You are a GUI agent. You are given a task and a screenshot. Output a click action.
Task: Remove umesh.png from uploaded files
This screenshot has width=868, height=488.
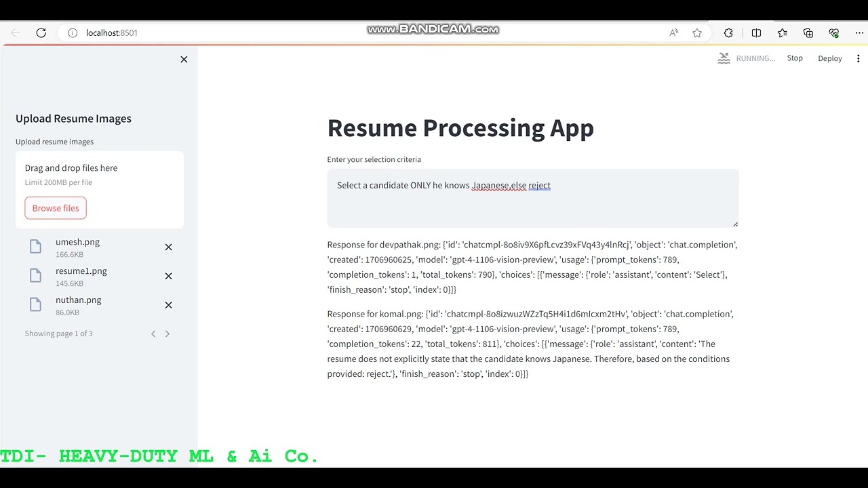[169, 247]
